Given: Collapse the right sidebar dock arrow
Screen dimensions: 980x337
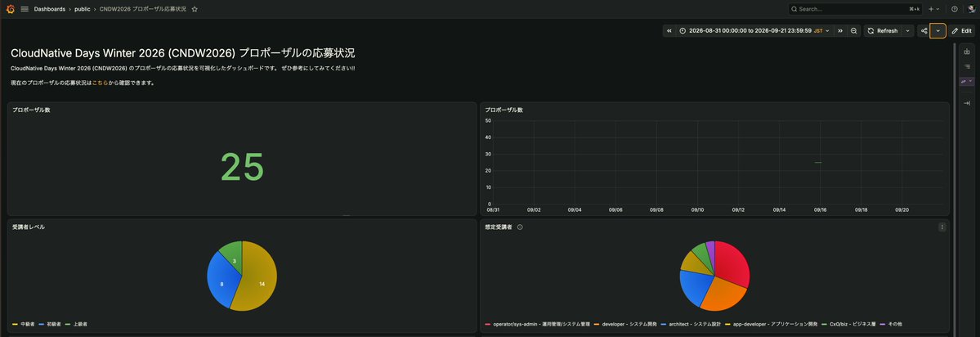Looking at the screenshot, I should [967, 102].
